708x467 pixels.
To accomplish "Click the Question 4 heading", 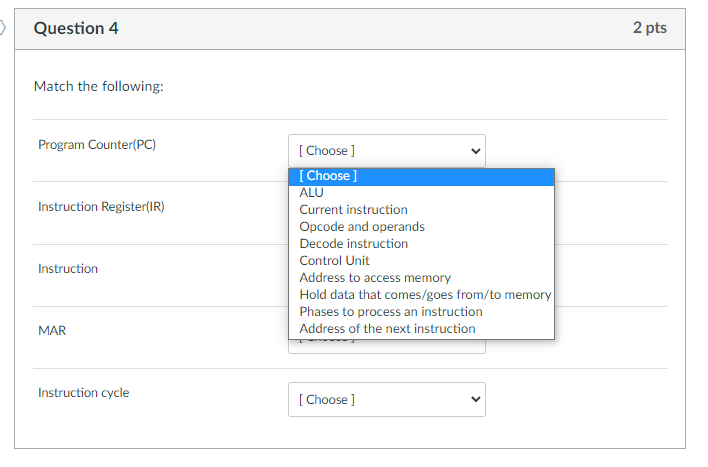I will (76, 28).
